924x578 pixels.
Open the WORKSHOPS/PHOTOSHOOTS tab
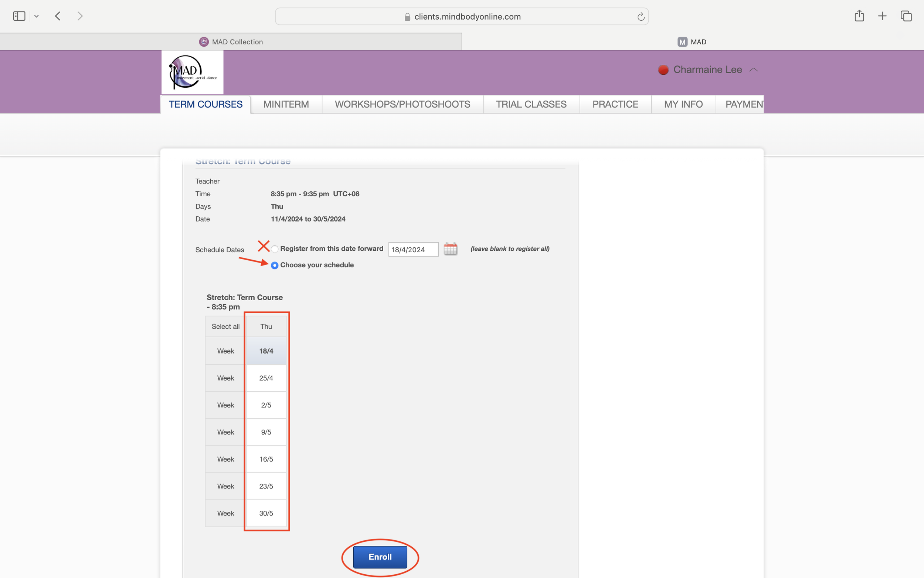pos(402,104)
